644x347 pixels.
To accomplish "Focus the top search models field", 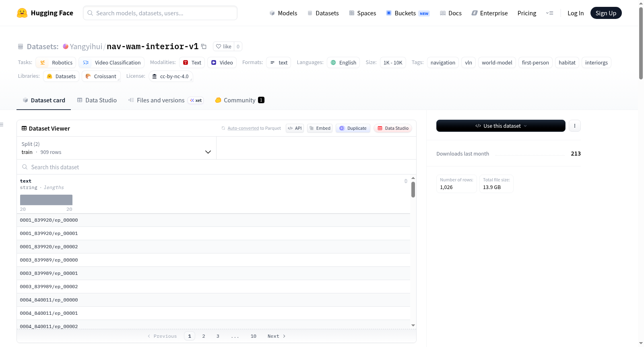I will [160, 13].
